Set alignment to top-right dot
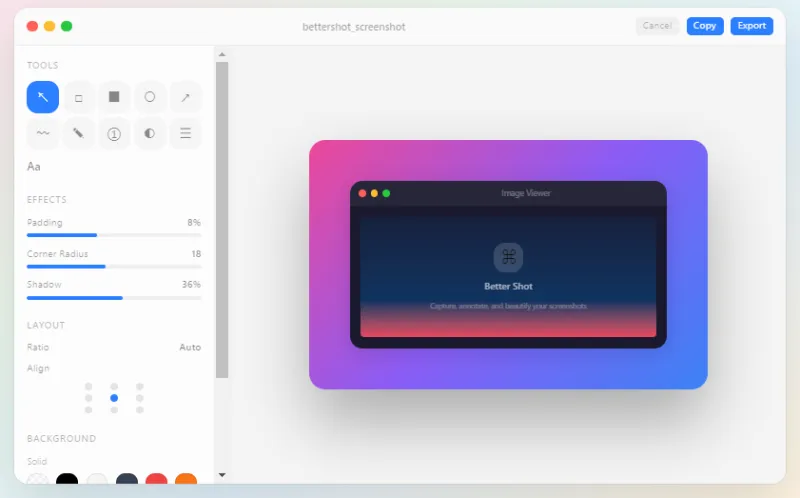This screenshot has width=800, height=498. coord(140,386)
